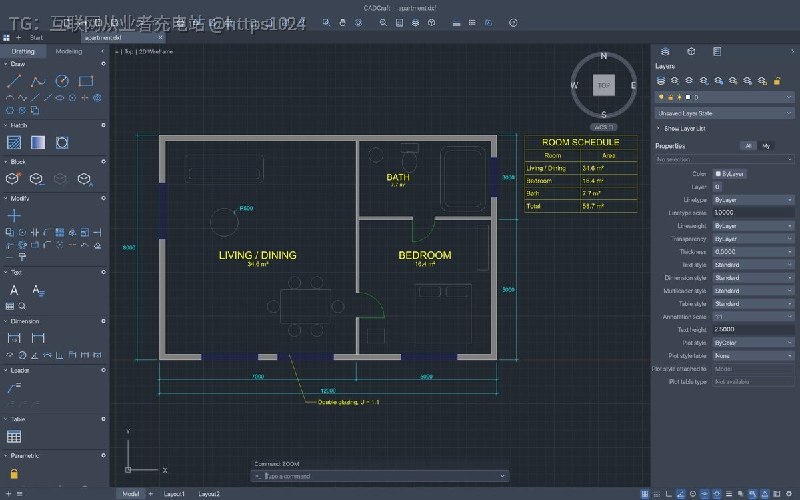Image resolution: width=800 pixels, height=500 pixels.
Task: Switch to the Drafting tab
Action: (23, 52)
